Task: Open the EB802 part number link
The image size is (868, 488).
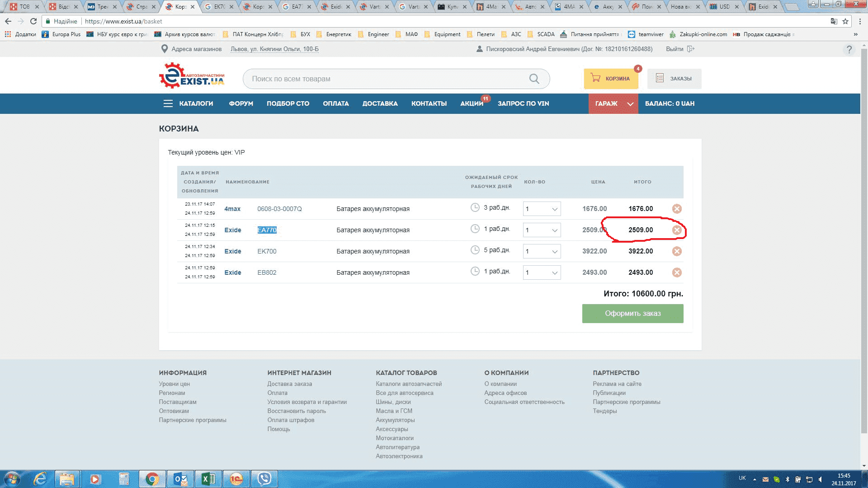Action: (267, 272)
